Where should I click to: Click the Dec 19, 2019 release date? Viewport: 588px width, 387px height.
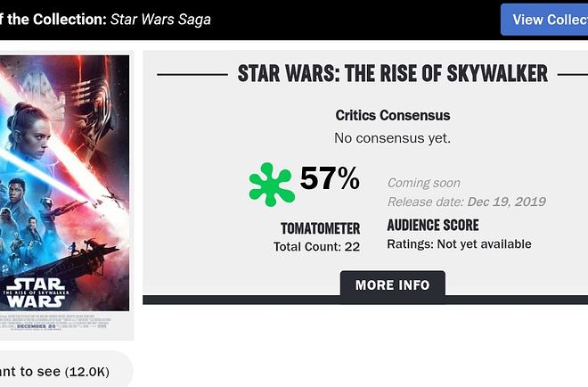(507, 202)
